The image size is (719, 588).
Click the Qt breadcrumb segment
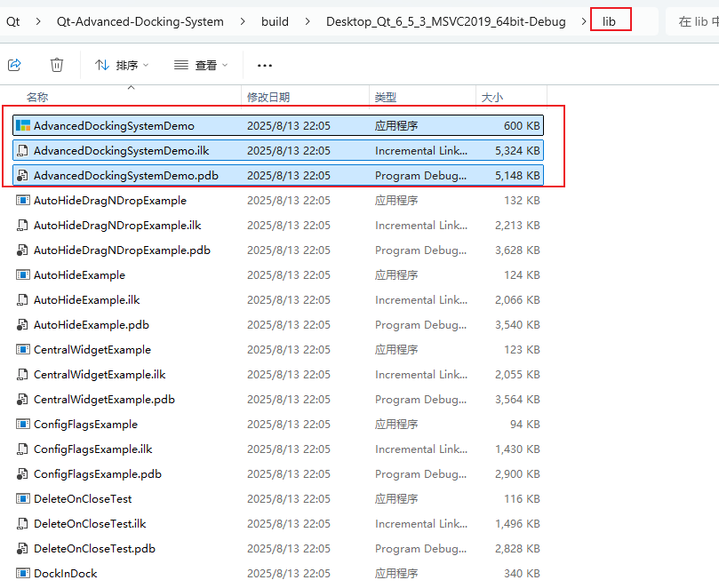click(12, 21)
